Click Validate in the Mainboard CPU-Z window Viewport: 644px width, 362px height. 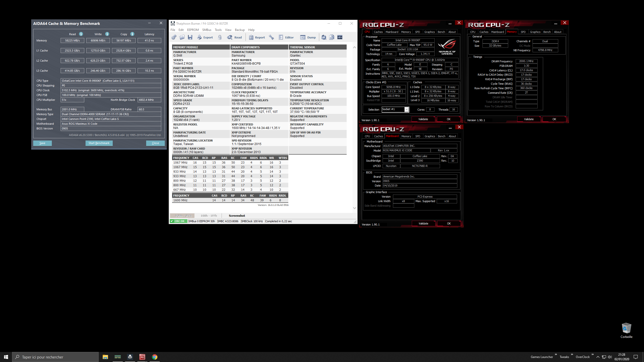[423, 223]
